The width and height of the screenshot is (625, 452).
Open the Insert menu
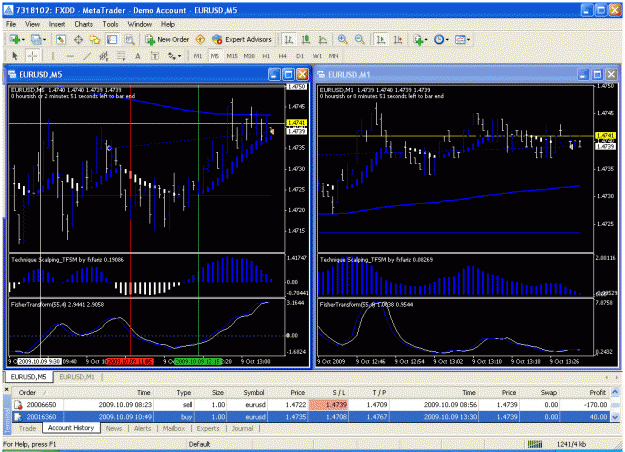[x=57, y=24]
